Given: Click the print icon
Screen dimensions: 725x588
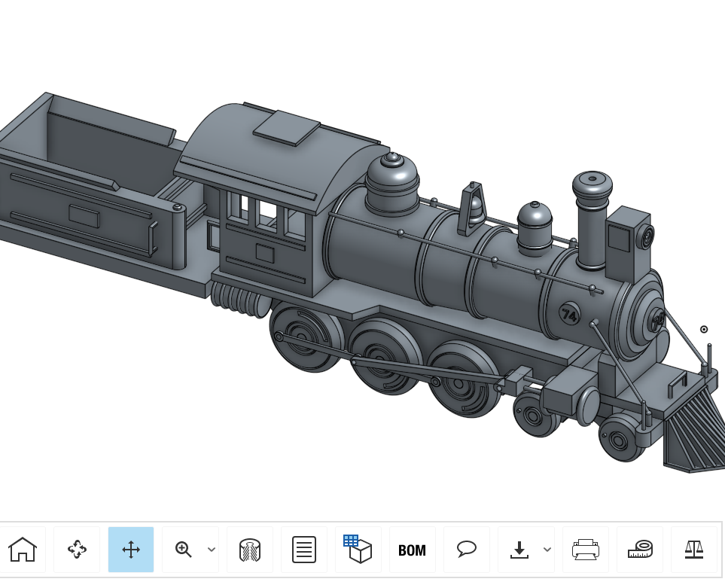Looking at the screenshot, I should point(586,550).
